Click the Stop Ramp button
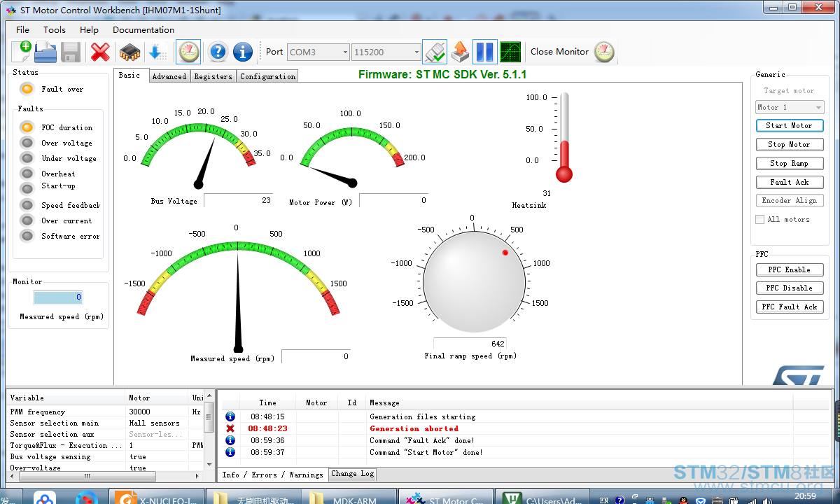The height and width of the screenshot is (504, 840). 790,163
